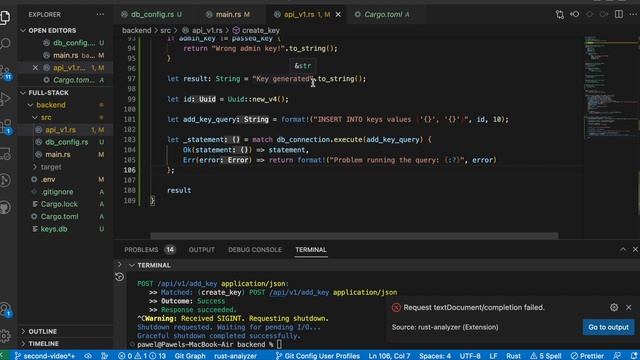This screenshot has width=640, height=360.
Task: Open Source Control view with 11 badge
Action: click(x=6, y=72)
